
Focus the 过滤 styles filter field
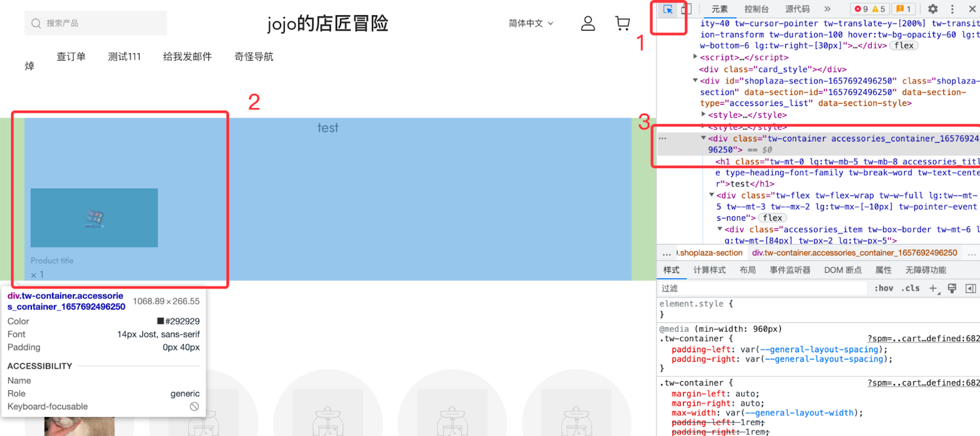coord(763,288)
